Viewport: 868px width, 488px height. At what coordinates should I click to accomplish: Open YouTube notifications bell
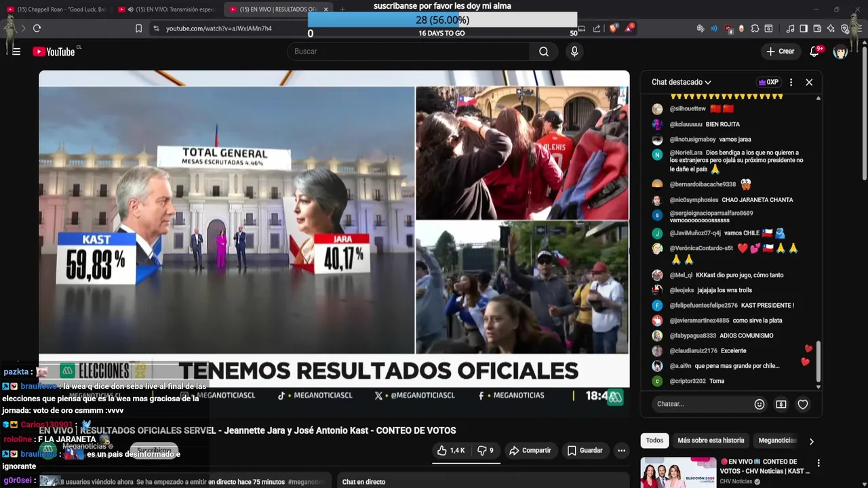click(x=814, y=52)
